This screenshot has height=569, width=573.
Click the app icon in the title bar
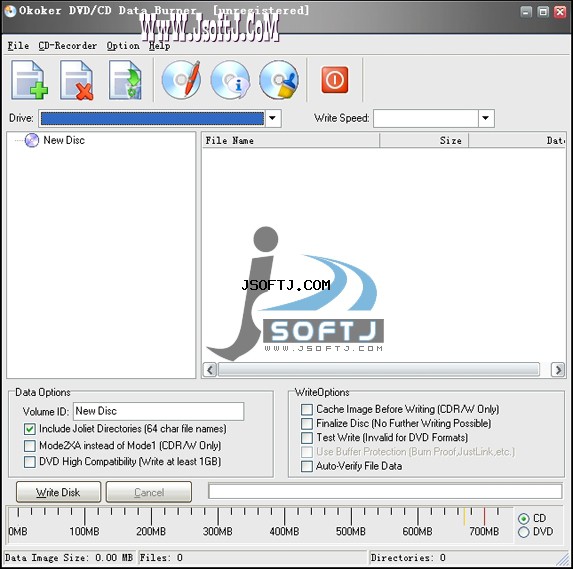click(x=10, y=11)
